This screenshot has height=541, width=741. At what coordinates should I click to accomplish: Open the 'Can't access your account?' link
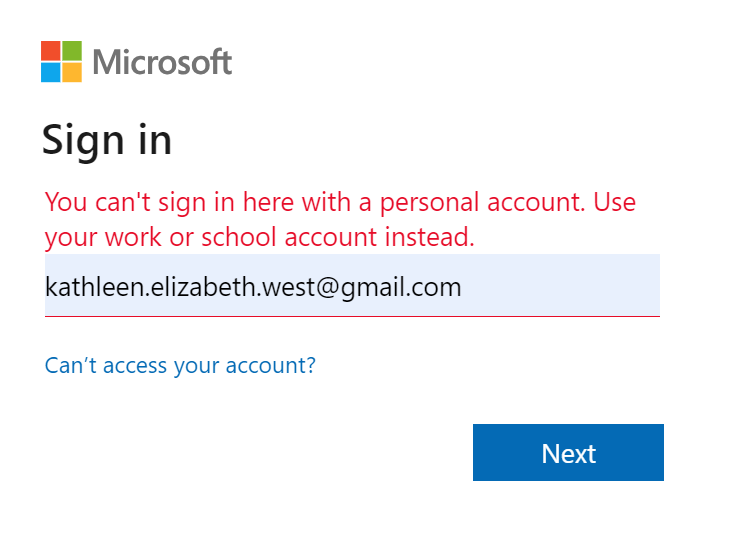coord(180,365)
